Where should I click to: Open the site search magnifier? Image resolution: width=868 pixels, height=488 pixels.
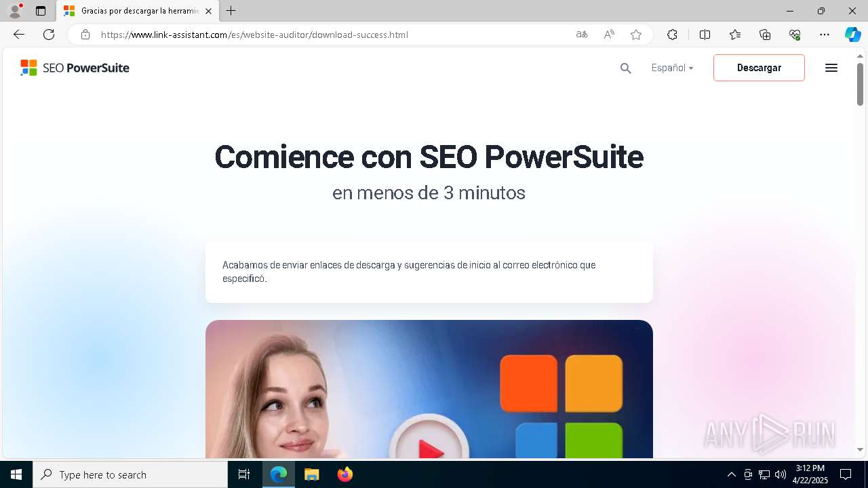point(625,68)
